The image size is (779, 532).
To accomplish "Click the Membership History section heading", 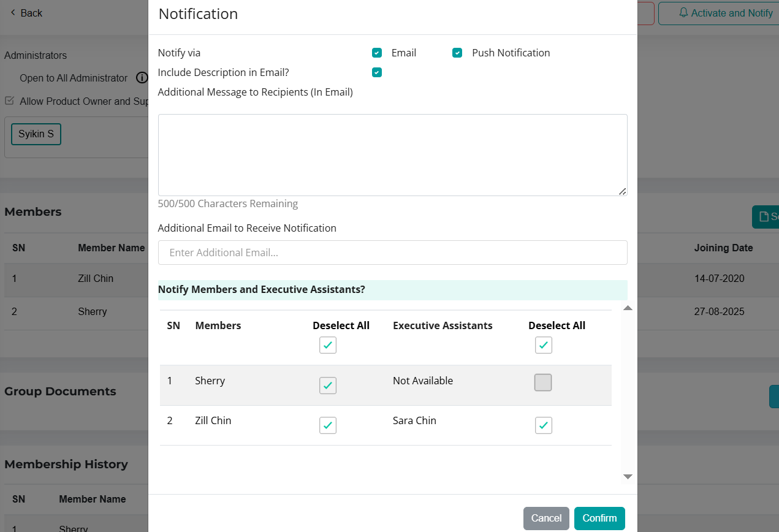I will (66, 464).
